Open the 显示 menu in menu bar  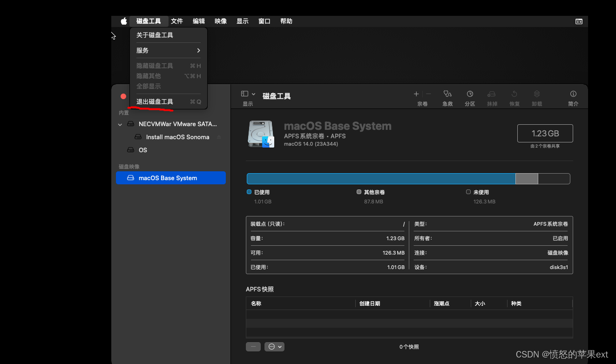[x=243, y=21]
